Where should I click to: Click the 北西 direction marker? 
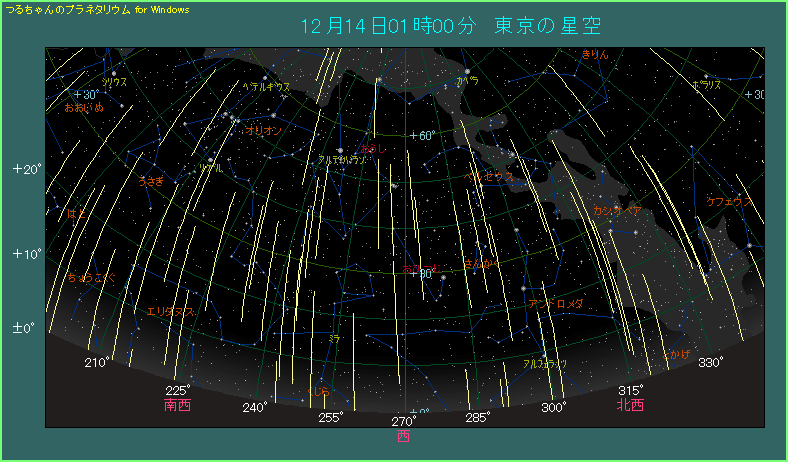point(630,406)
